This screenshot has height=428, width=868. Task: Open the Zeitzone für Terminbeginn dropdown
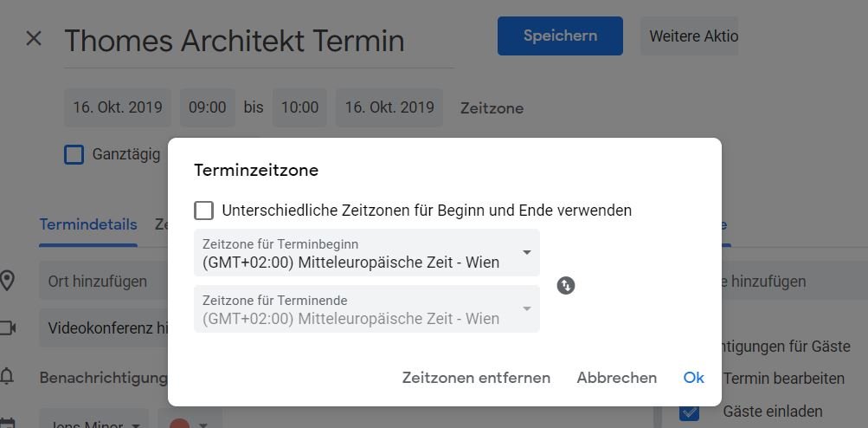pos(366,253)
